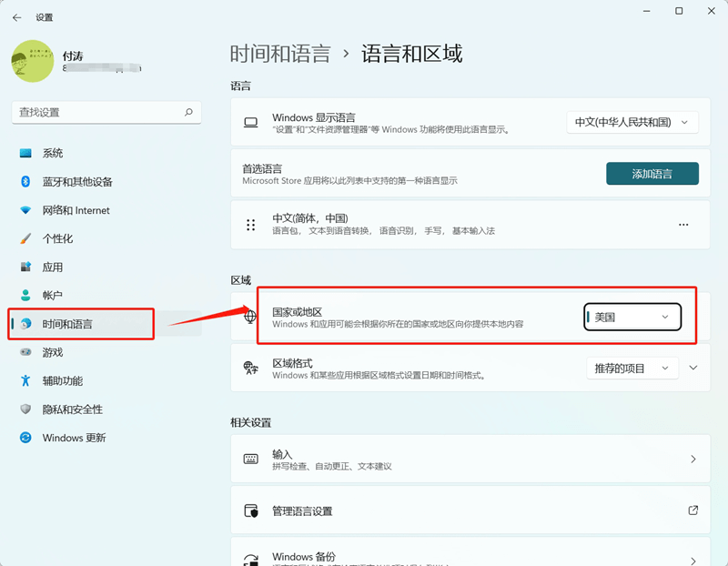Open the three-dot menu for 中文(简体，中国)
728x566 pixels.
pos(683,225)
